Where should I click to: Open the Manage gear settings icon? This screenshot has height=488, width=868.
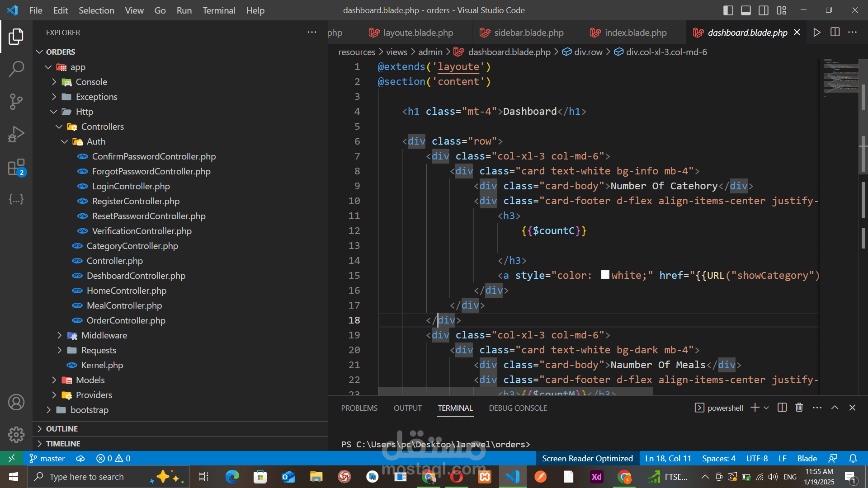point(16,435)
